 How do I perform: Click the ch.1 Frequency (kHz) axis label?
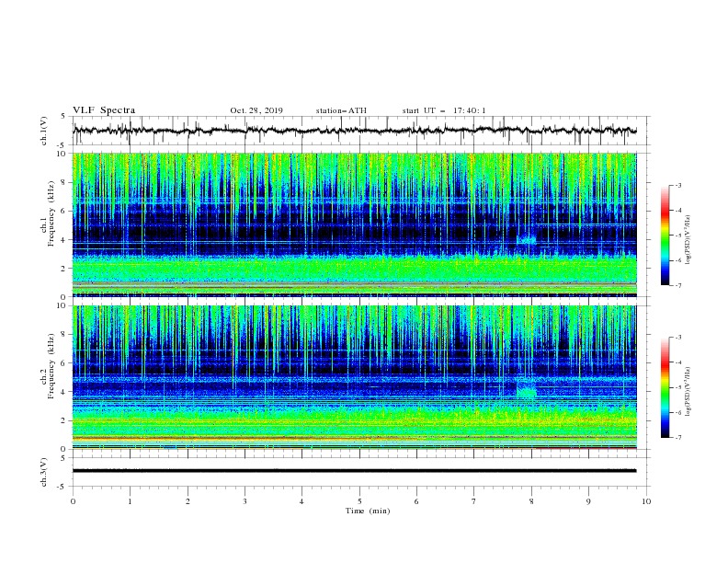tap(48, 213)
